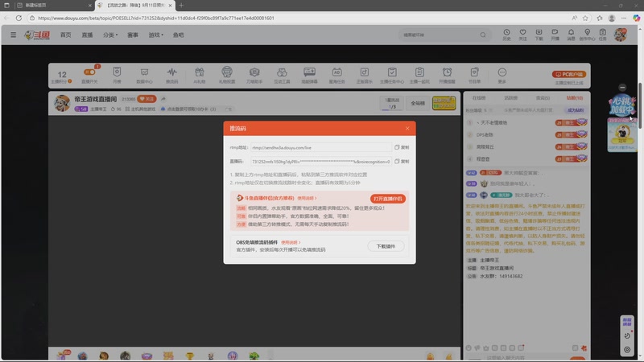644x362 pixels.
Task: Open the 礼物设置 gift settings icon
Action: pyautogui.click(x=227, y=75)
